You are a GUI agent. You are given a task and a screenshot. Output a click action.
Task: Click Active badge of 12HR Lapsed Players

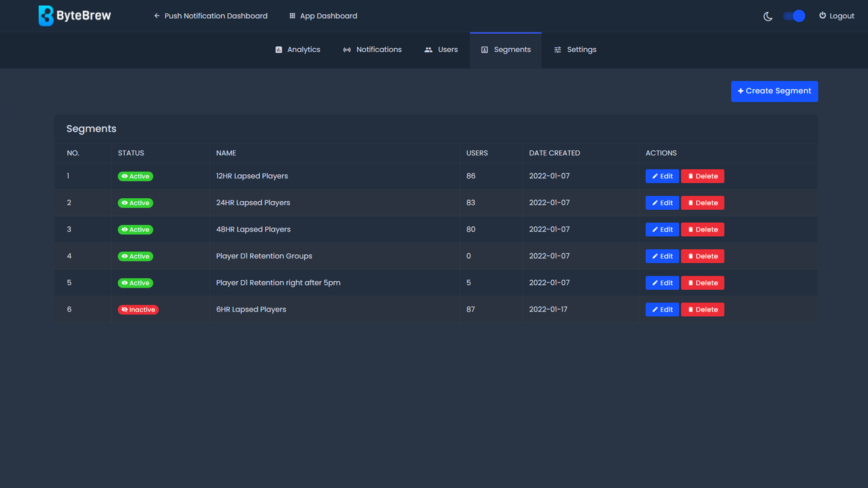136,177
